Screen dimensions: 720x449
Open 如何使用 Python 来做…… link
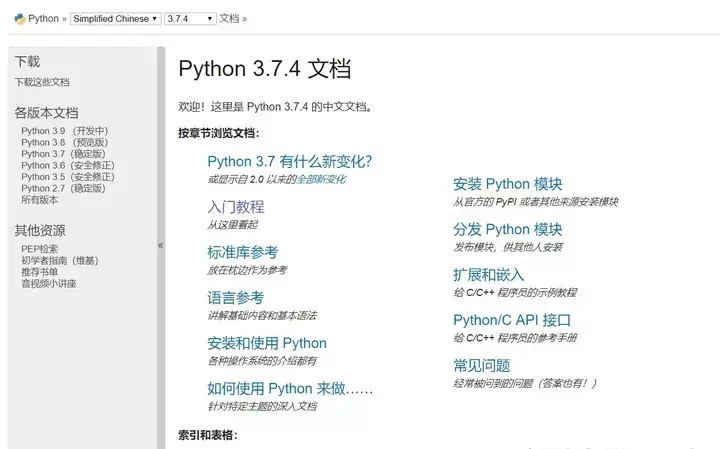[290, 388]
